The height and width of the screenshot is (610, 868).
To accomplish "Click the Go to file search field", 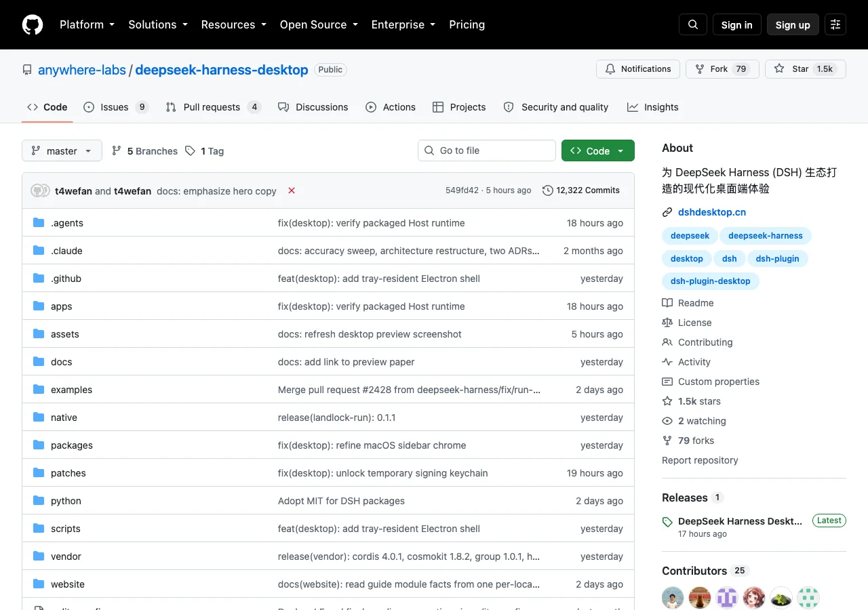I will (x=487, y=150).
